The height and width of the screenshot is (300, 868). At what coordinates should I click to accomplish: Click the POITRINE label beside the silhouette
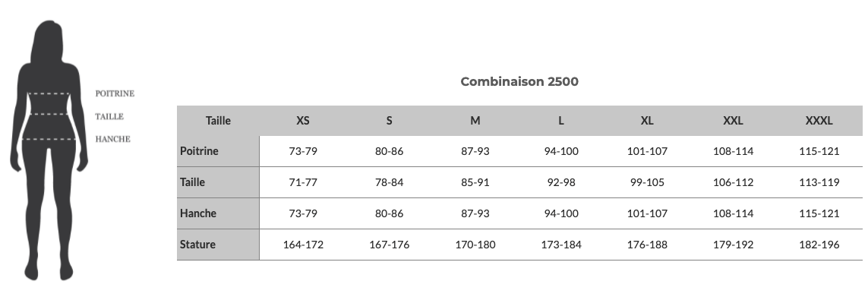[115, 93]
